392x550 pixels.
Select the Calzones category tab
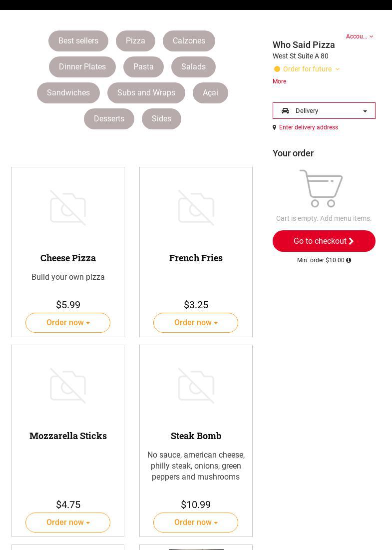click(x=189, y=41)
